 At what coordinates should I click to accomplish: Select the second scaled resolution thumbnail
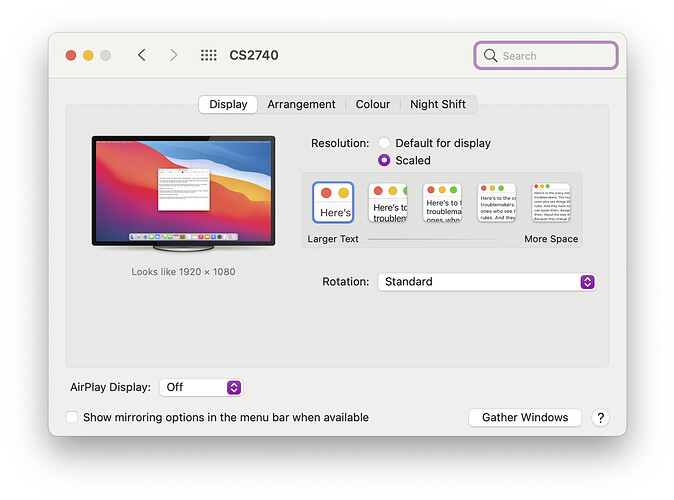(388, 203)
